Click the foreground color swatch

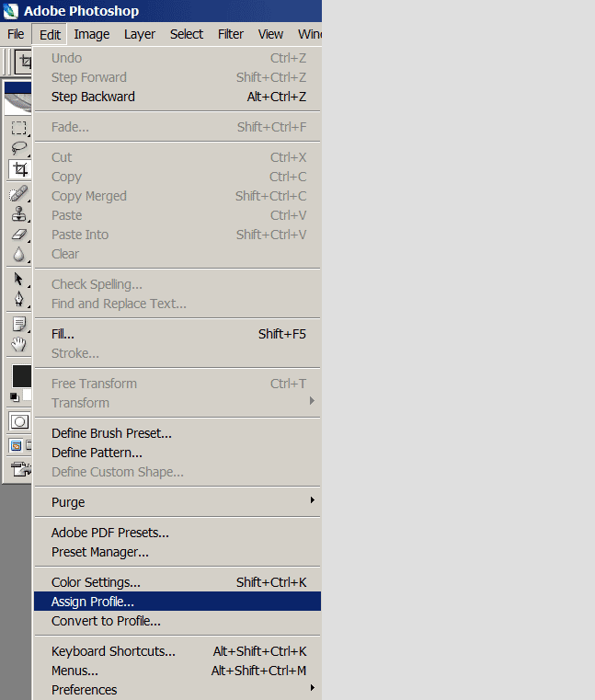(21, 375)
